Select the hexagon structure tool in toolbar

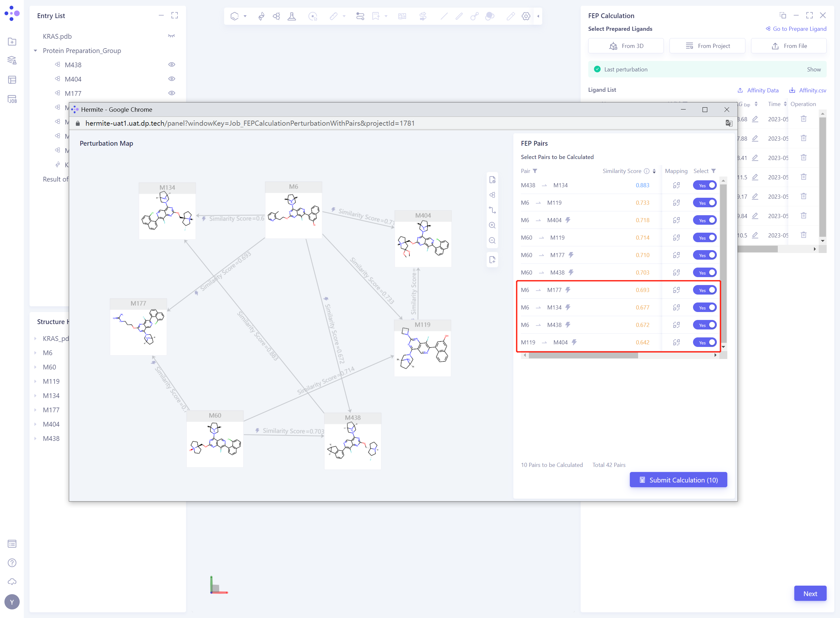tap(235, 16)
